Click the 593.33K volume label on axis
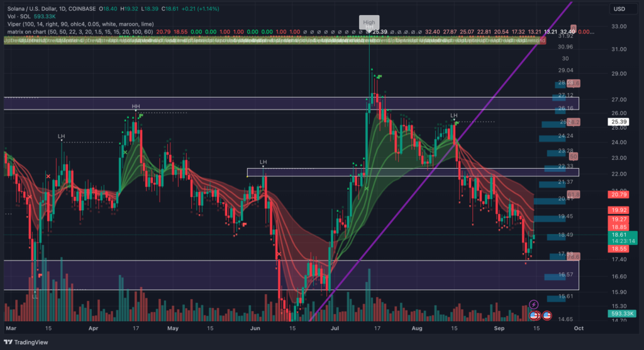The width and height of the screenshot is (644, 350). (x=622, y=313)
